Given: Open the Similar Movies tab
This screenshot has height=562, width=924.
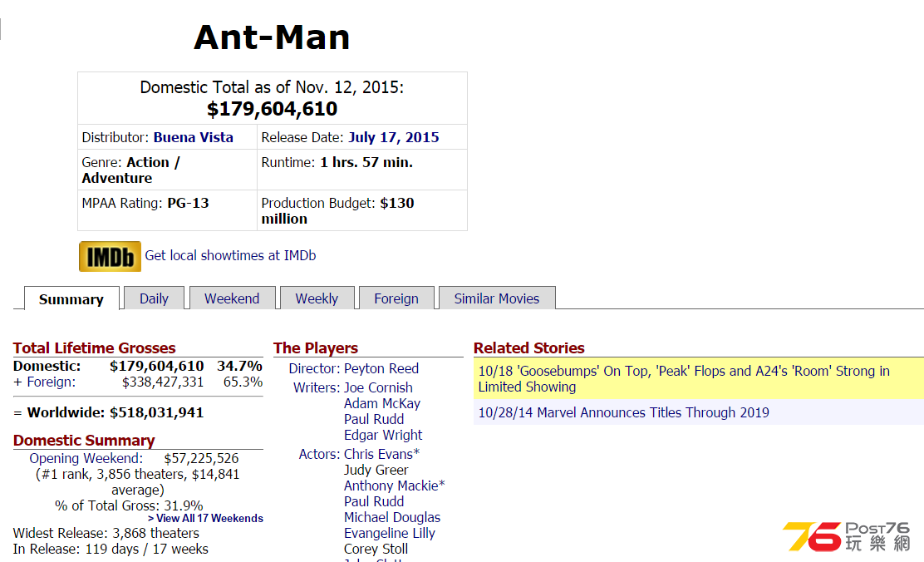Looking at the screenshot, I should (496, 298).
